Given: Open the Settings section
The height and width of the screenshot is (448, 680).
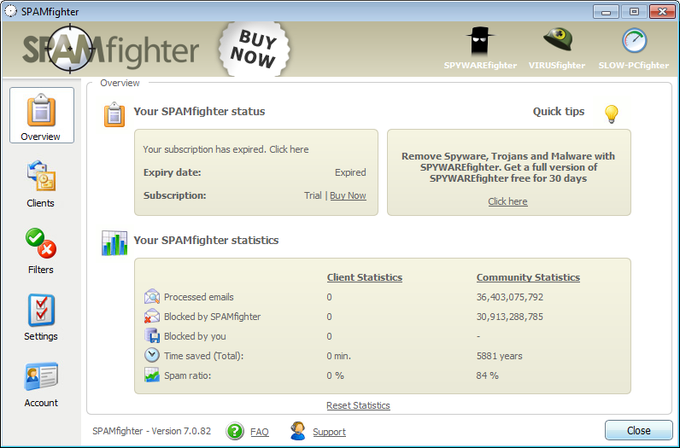Looking at the screenshot, I should click(41, 317).
